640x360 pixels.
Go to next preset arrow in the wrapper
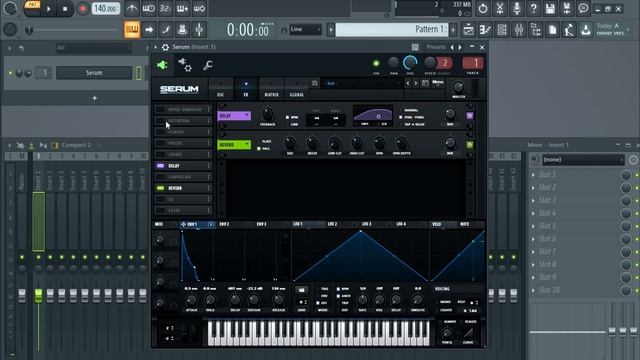[x=460, y=47]
